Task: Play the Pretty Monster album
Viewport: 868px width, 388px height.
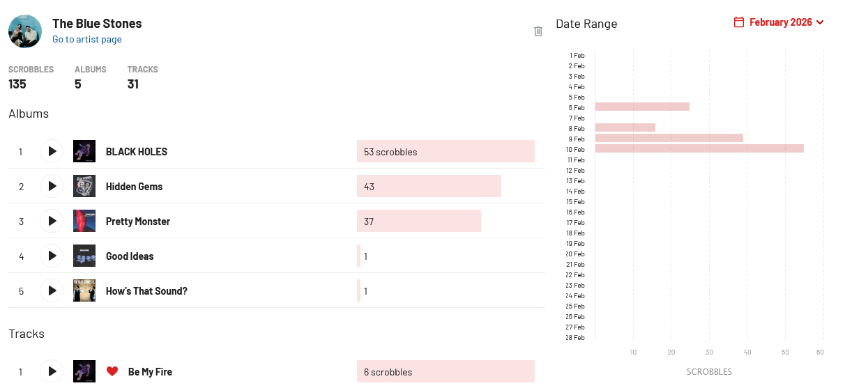Action: click(x=52, y=221)
